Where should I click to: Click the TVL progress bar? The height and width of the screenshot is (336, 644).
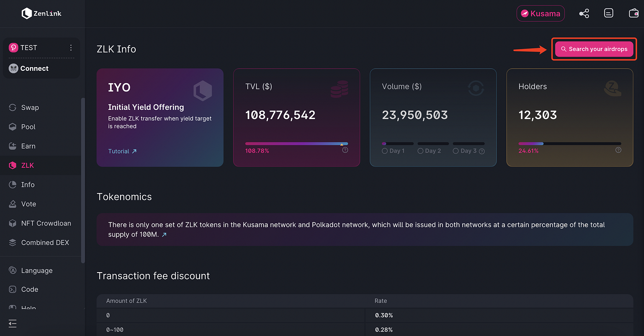tap(296, 144)
